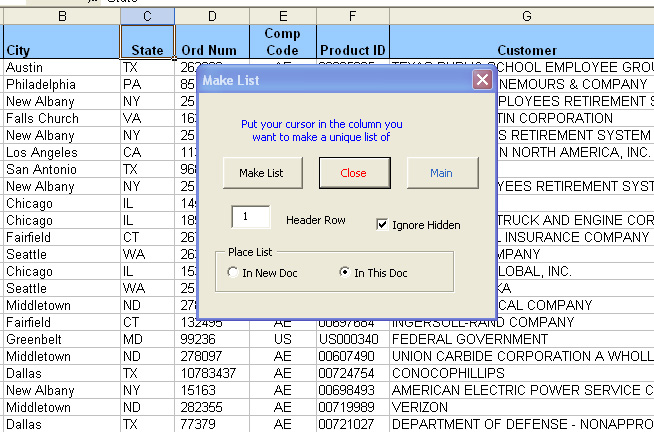654x432 pixels.
Task: Click the CONOCOPHILLIPS customer cell
Action: point(522,373)
